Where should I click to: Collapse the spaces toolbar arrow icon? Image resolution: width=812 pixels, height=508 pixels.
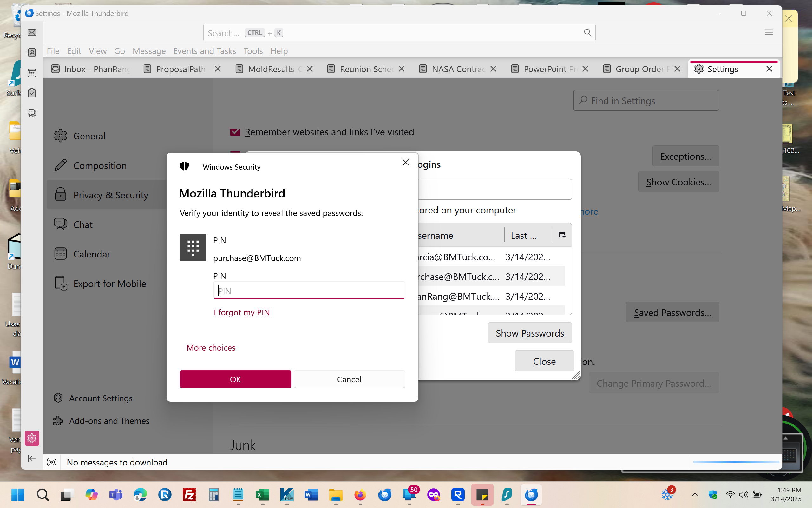[x=31, y=458]
